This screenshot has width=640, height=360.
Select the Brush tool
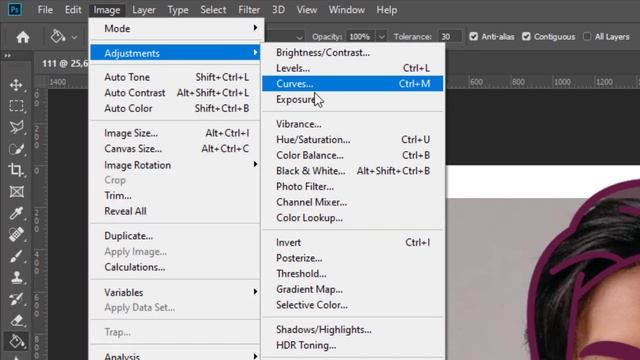click(x=16, y=256)
